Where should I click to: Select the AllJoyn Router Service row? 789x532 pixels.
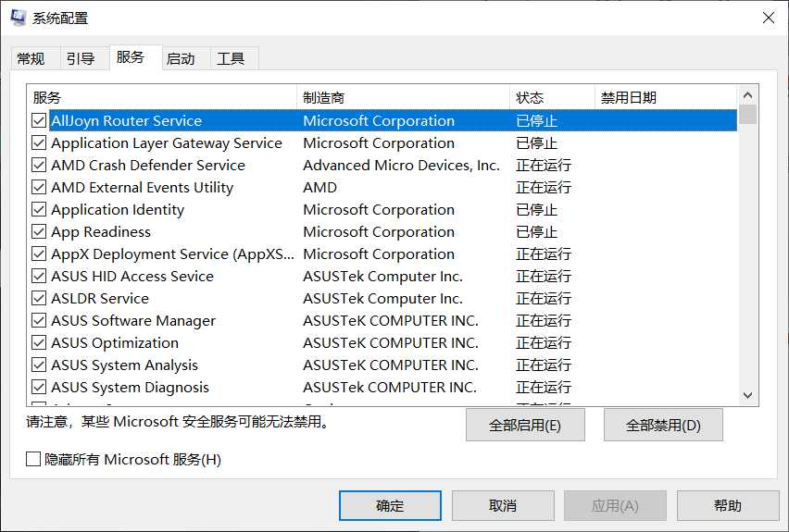tap(382, 120)
